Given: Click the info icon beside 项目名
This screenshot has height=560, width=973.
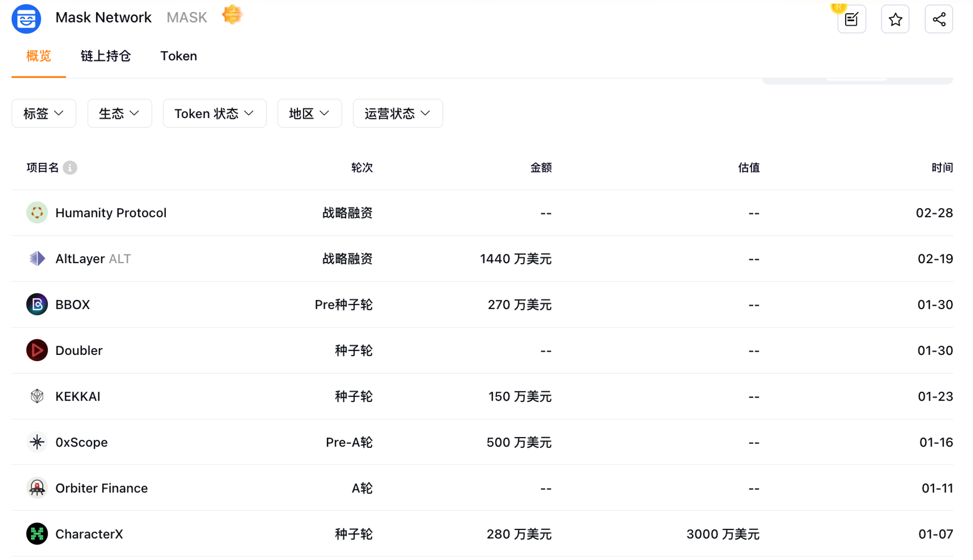Looking at the screenshot, I should [70, 168].
